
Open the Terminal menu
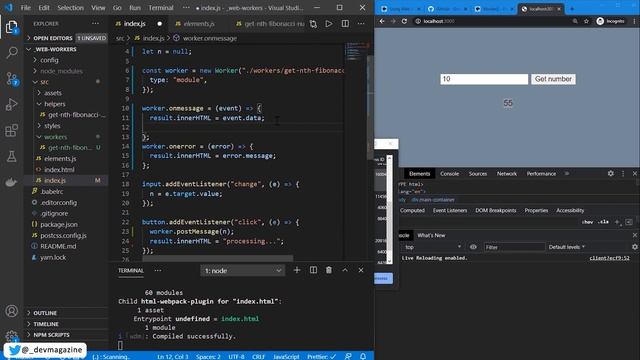click(161, 8)
